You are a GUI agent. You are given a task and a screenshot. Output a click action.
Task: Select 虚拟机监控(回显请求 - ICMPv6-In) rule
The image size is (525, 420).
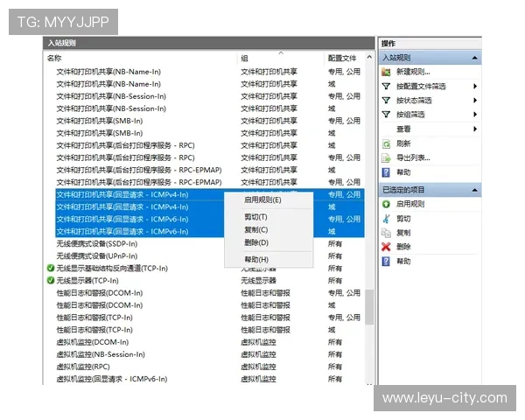(112, 379)
